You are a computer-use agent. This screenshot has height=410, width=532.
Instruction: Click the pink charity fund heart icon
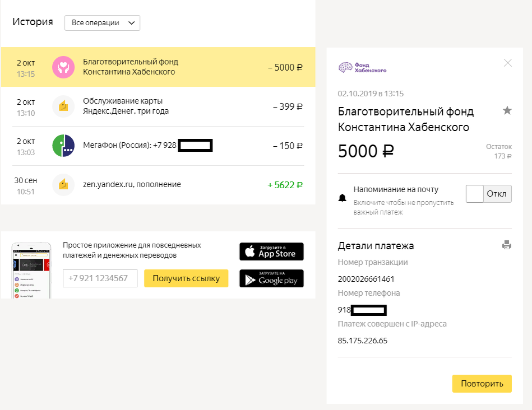(x=63, y=67)
